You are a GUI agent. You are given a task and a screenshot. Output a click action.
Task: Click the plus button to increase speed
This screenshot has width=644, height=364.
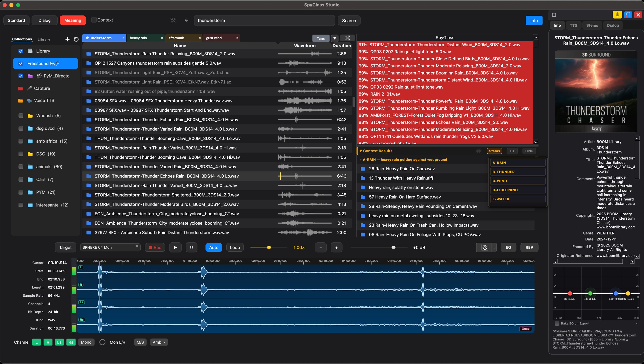coord(337,248)
